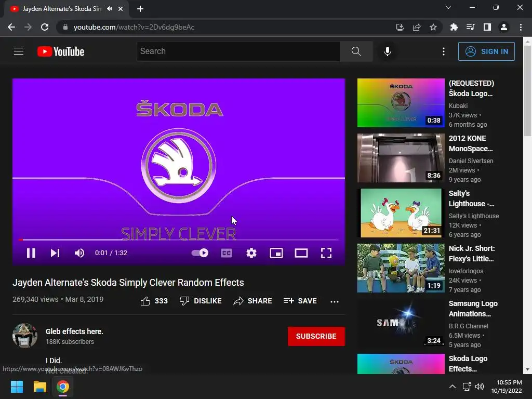Show hidden system tray icons

[x=453, y=387]
